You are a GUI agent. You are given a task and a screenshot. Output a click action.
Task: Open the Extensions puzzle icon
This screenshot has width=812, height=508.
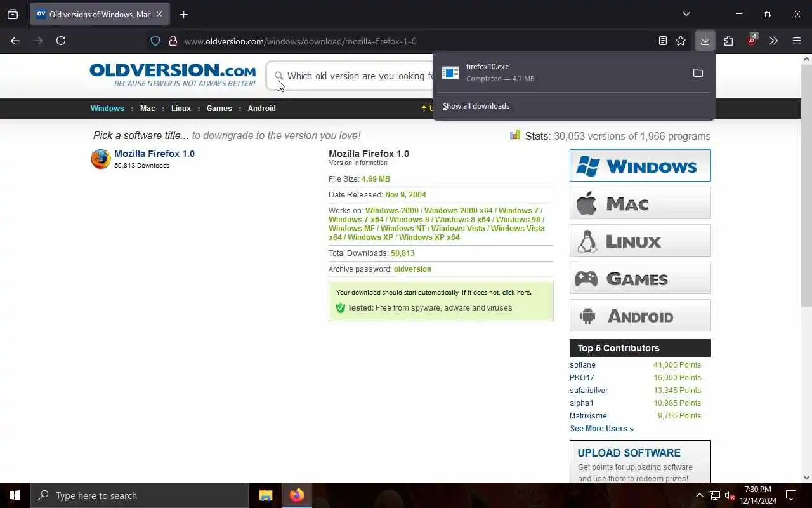click(728, 41)
